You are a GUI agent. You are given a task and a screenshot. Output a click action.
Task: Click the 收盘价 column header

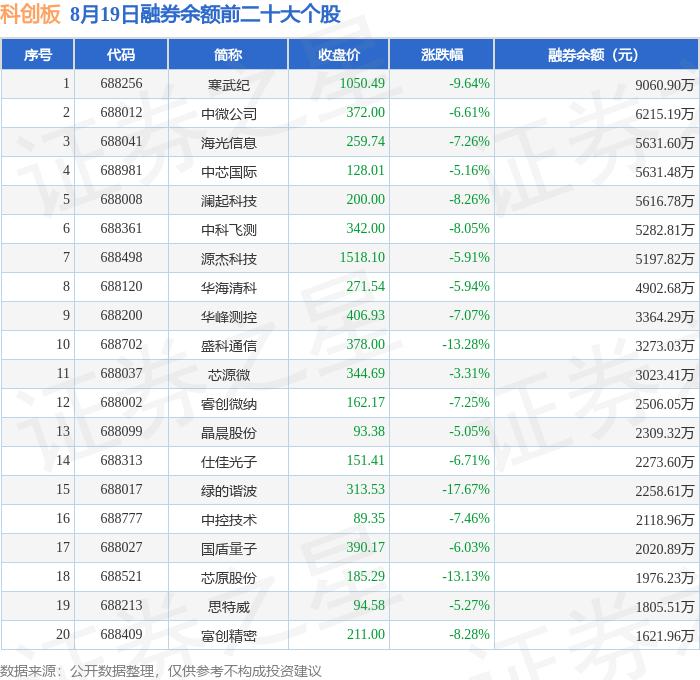click(x=339, y=54)
